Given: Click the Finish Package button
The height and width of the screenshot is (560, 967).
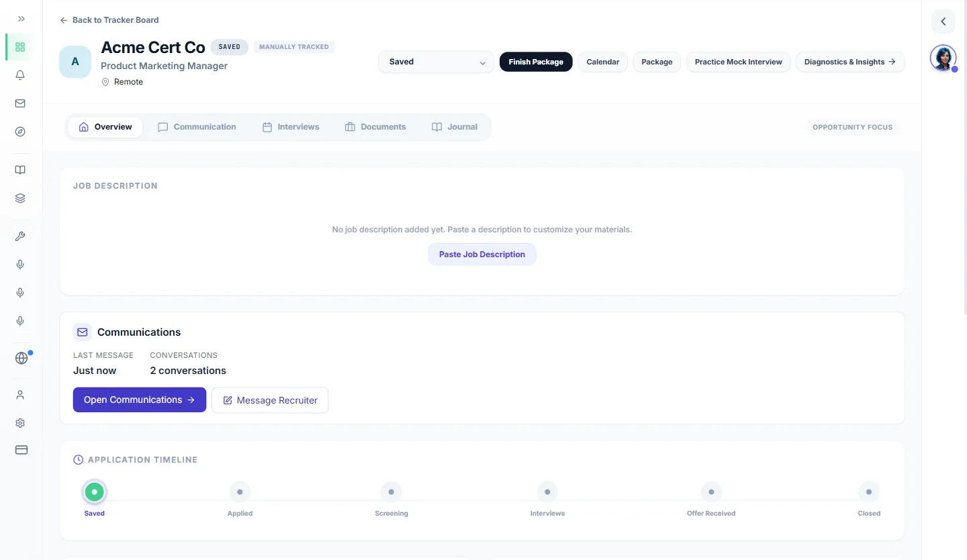Looking at the screenshot, I should coord(536,62).
